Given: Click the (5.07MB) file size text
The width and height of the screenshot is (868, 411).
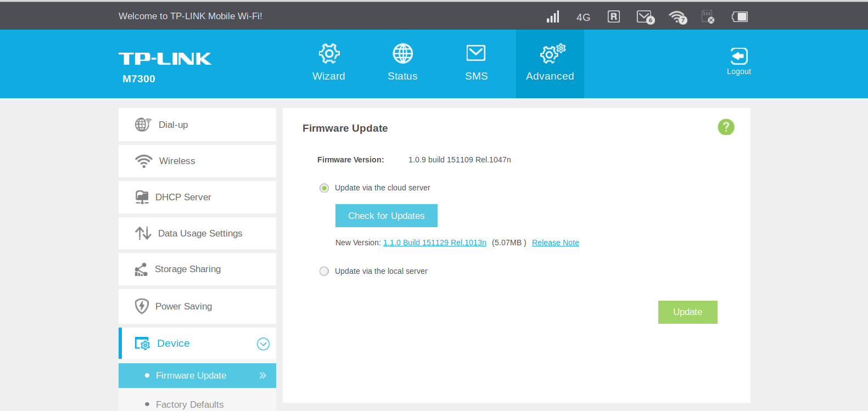Looking at the screenshot, I should [x=509, y=243].
